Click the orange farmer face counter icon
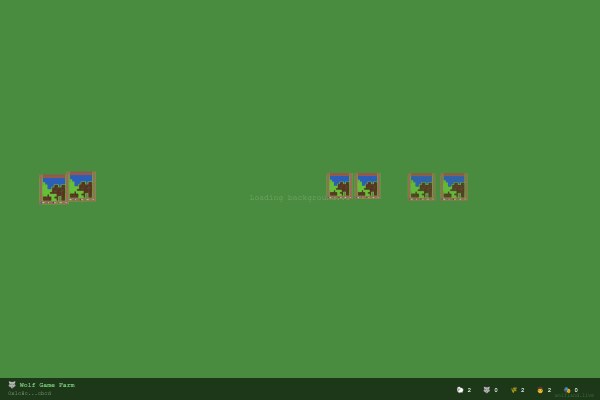 tap(540, 390)
